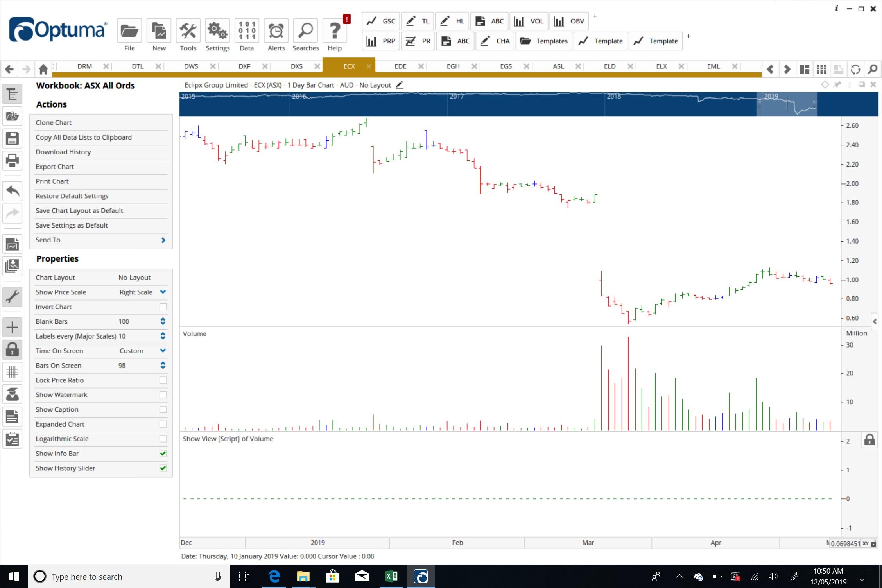Open the Searches magnifier icon

(305, 31)
